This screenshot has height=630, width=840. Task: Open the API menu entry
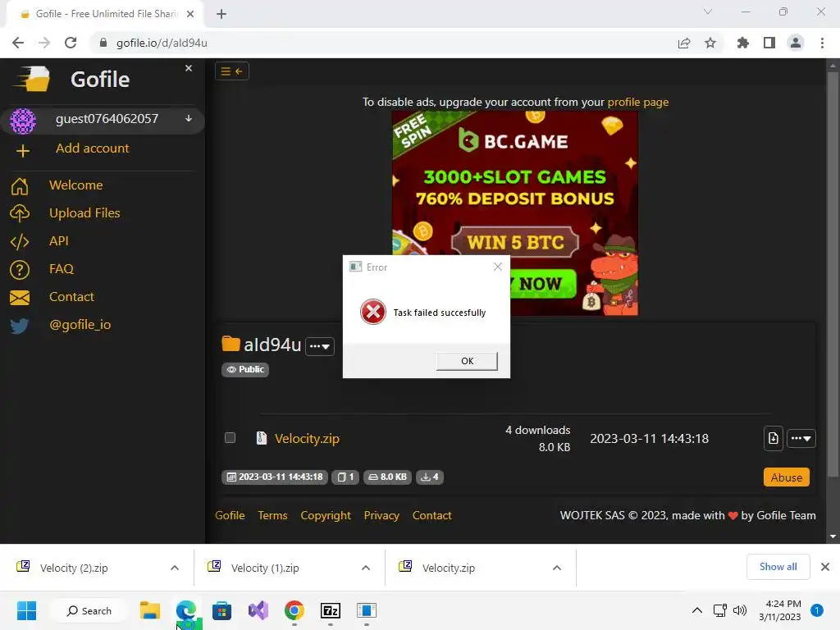coord(59,240)
